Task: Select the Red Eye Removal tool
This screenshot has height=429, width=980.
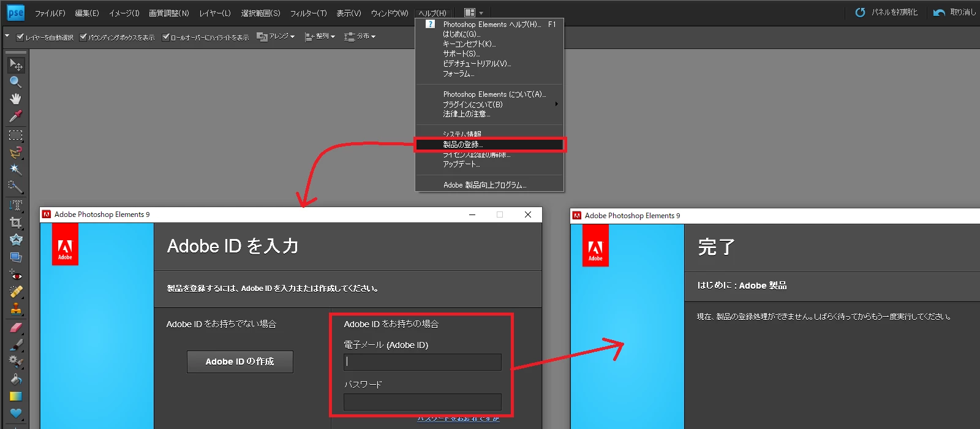Action: pos(16,275)
